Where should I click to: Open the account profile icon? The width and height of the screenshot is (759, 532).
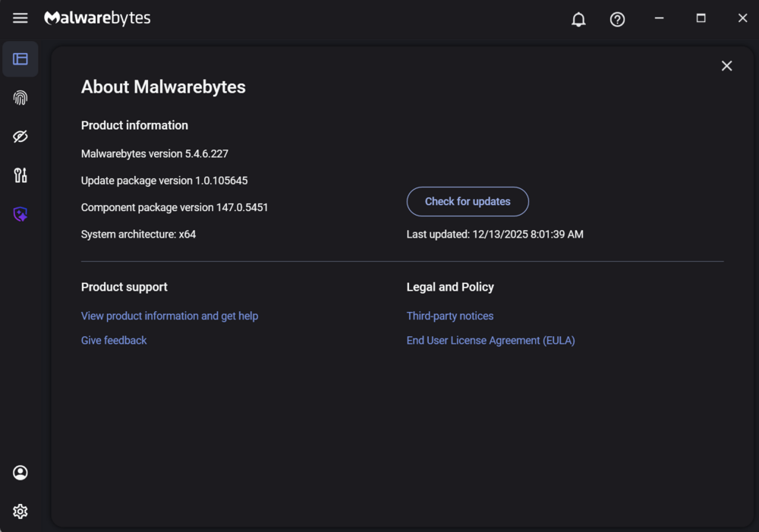coord(20,473)
